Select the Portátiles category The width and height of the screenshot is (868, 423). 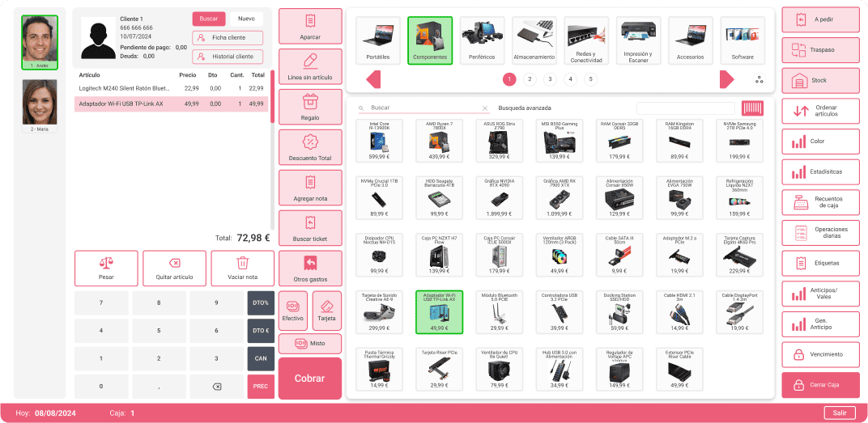click(x=378, y=40)
